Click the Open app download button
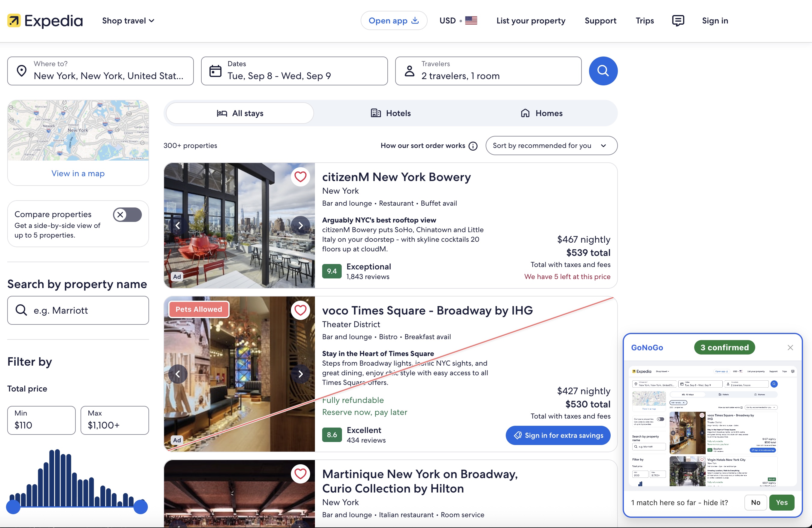812x528 pixels. click(394, 20)
